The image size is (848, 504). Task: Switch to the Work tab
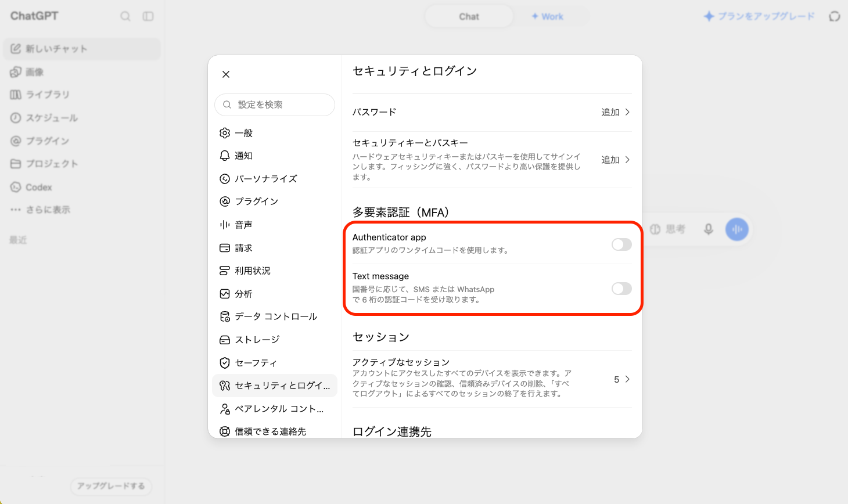tap(547, 16)
